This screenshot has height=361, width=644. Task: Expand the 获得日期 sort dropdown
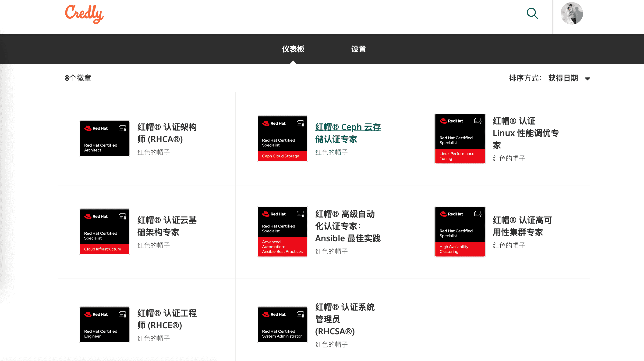pyautogui.click(x=569, y=78)
